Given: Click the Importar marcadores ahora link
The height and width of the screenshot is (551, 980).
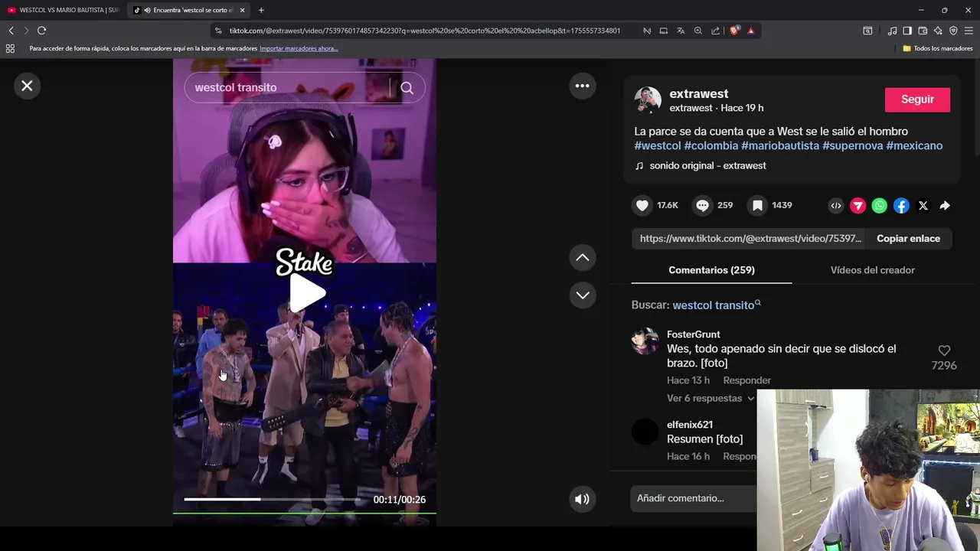Looking at the screenshot, I should tap(299, 48).
